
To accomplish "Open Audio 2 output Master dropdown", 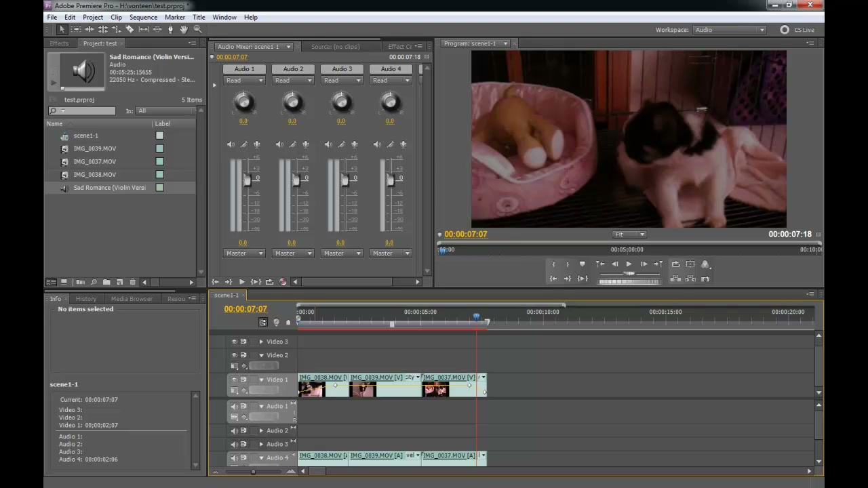I will coord(293,253).
